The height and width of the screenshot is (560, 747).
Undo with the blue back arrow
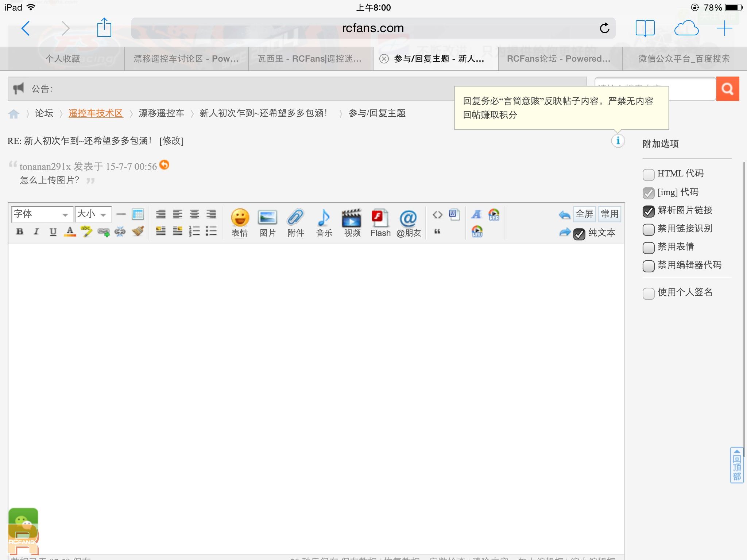[x=564, y=215]
